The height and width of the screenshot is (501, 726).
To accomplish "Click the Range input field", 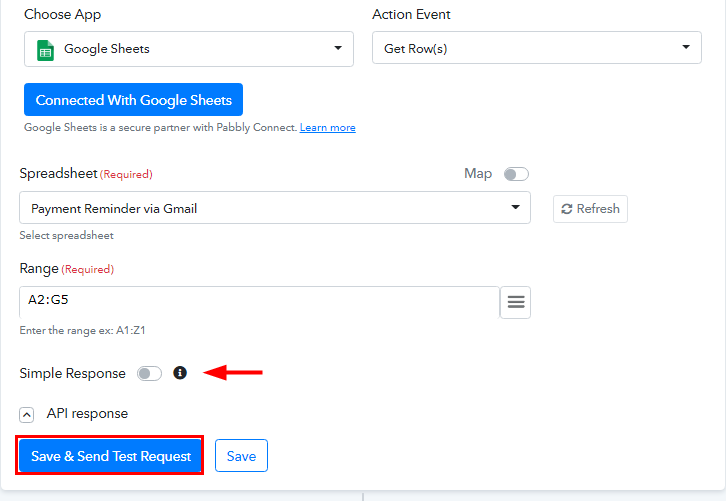I will point(259,302).
